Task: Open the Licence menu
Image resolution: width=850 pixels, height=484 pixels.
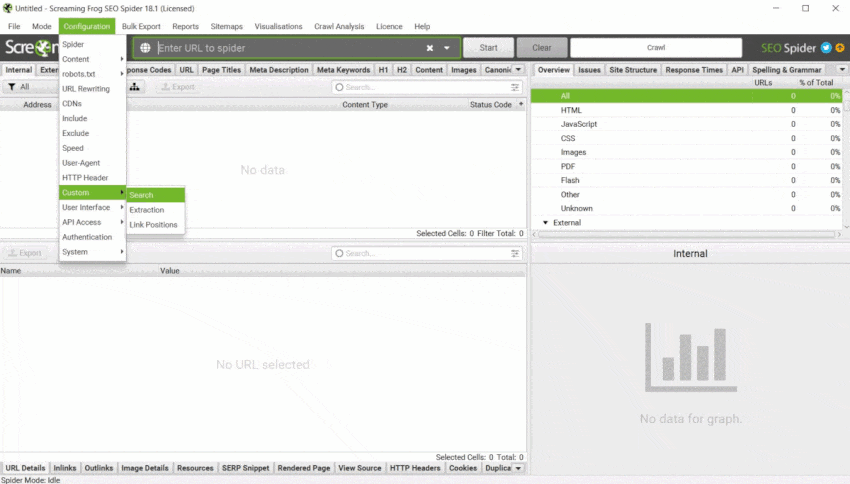Action: 389,27
